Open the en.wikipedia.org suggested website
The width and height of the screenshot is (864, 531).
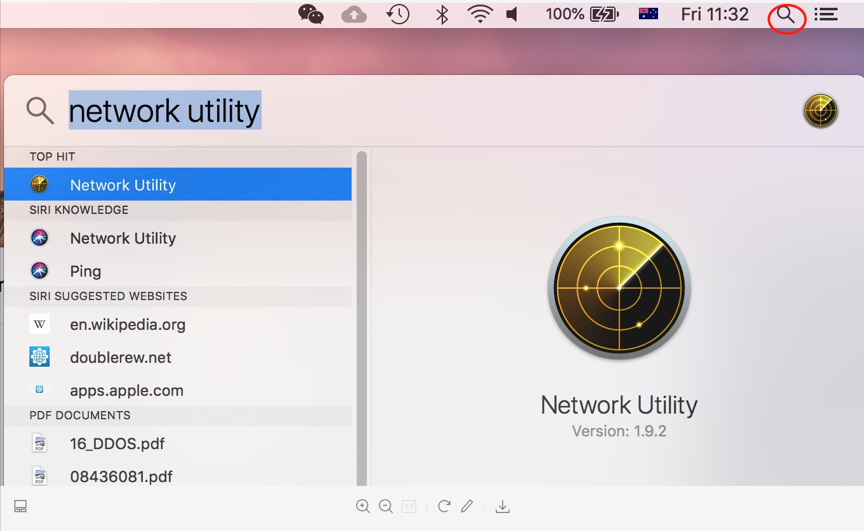coord(127,324)
